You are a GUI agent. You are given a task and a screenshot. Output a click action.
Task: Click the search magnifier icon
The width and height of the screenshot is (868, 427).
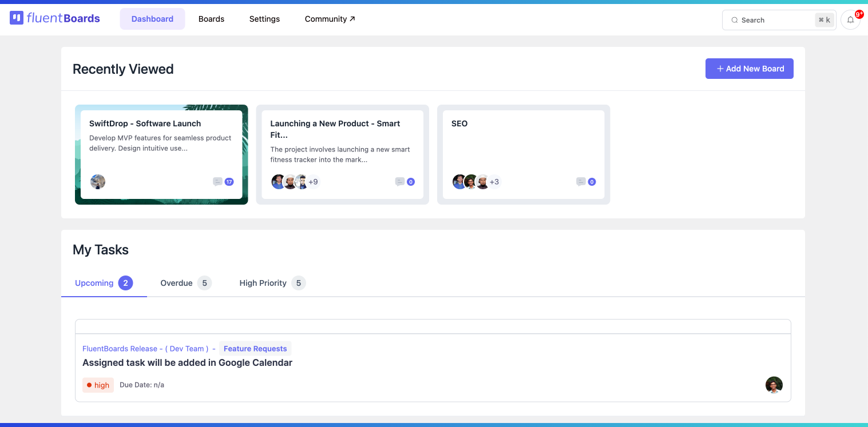point(734,19)
